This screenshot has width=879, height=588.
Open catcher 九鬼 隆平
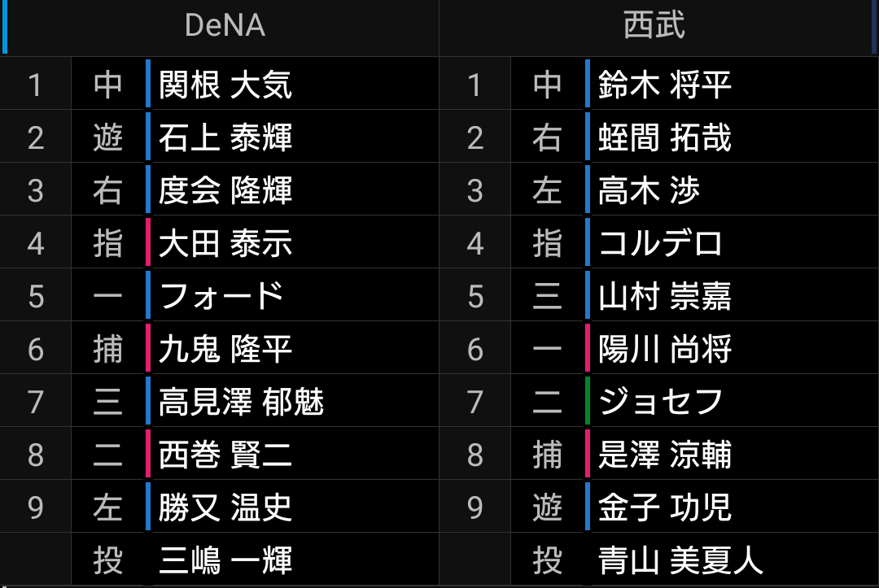(x=225, y=349)
